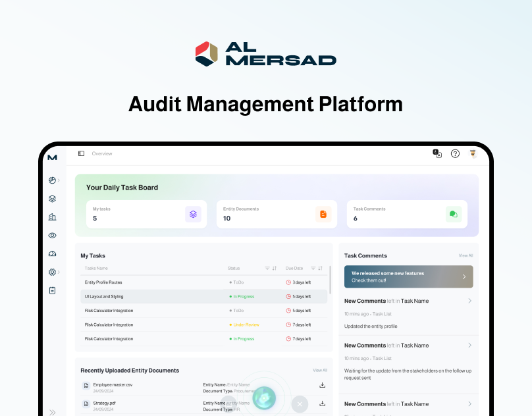Open the Entity Documents summary card
The height and width of the screenshot is (416, 532).
277,214
